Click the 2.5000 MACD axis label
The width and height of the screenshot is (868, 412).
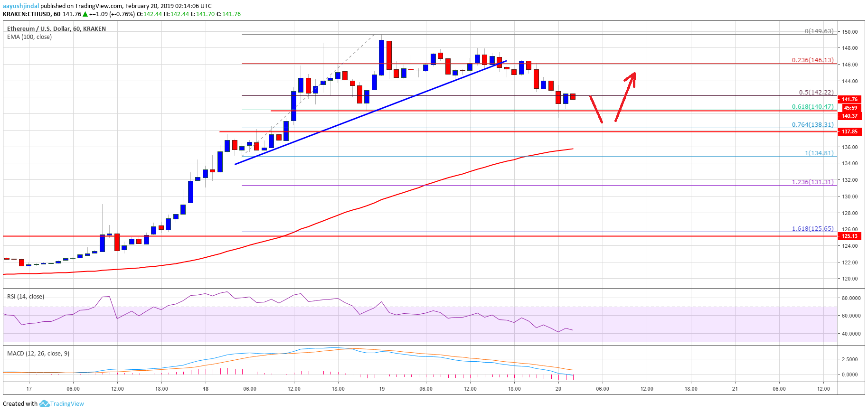(850, 359)
